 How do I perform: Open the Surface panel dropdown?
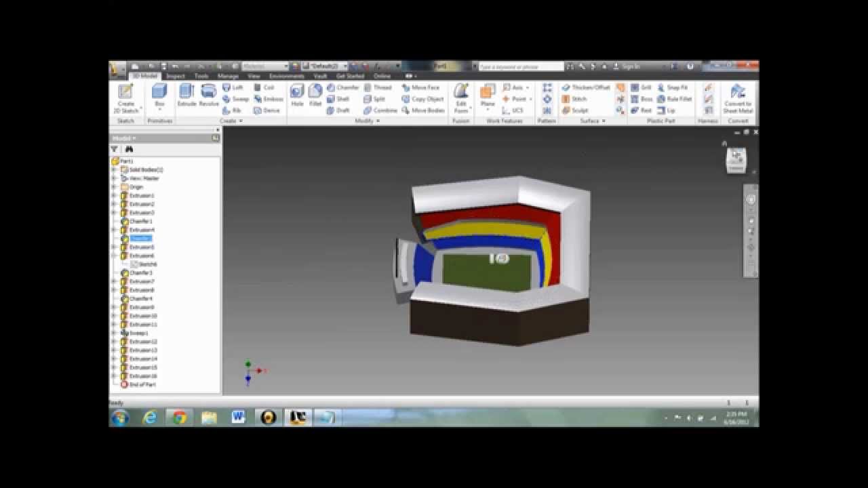point(592,121)
